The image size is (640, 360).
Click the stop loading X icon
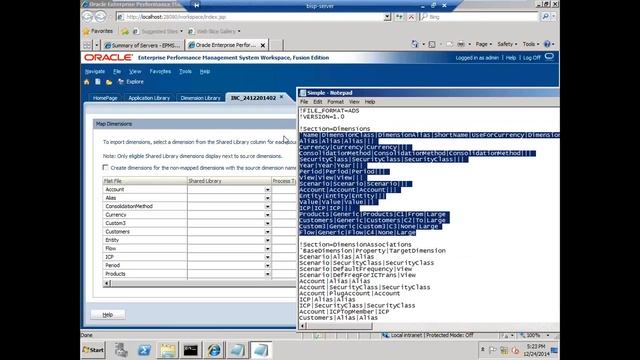click(411, 17)
